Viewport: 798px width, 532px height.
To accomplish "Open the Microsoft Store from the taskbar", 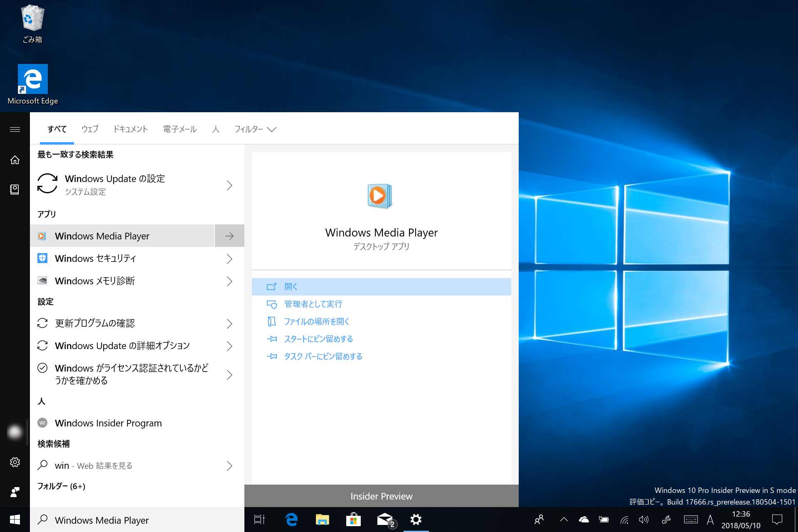I will [353, 520].
